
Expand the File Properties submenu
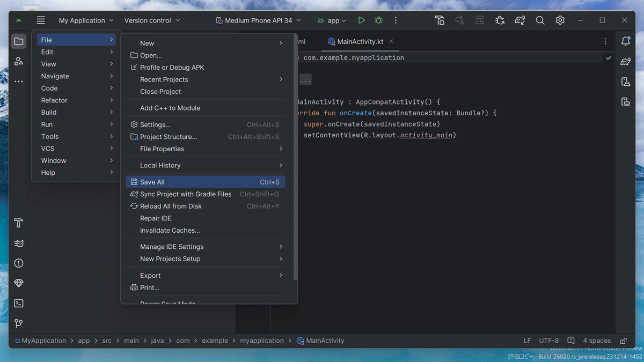206,149
